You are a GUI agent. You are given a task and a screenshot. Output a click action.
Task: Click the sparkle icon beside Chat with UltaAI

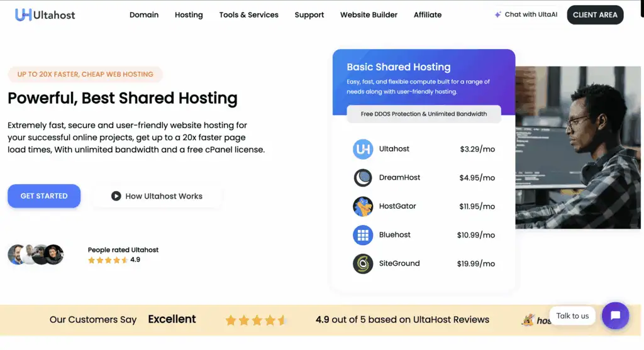coord(498,15)
